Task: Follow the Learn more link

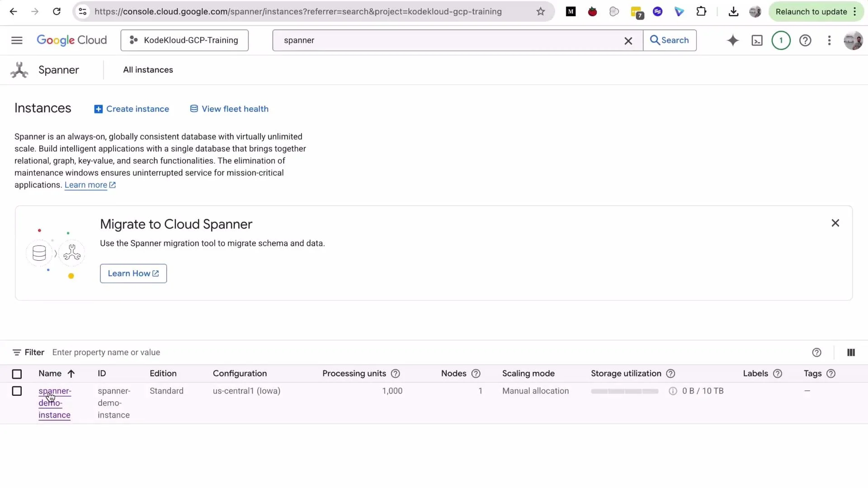Action: pos(90,185)
